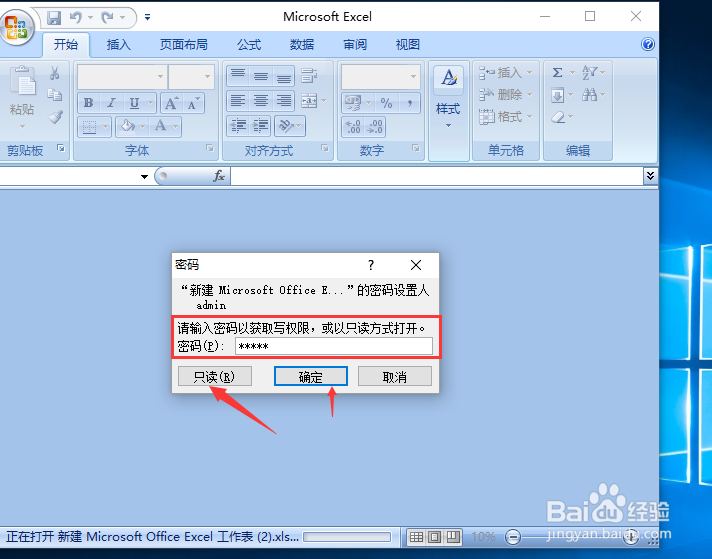Screen dimensions: 712x559
Task: Click the 取消 button
Action: click(x=395, y=376)
